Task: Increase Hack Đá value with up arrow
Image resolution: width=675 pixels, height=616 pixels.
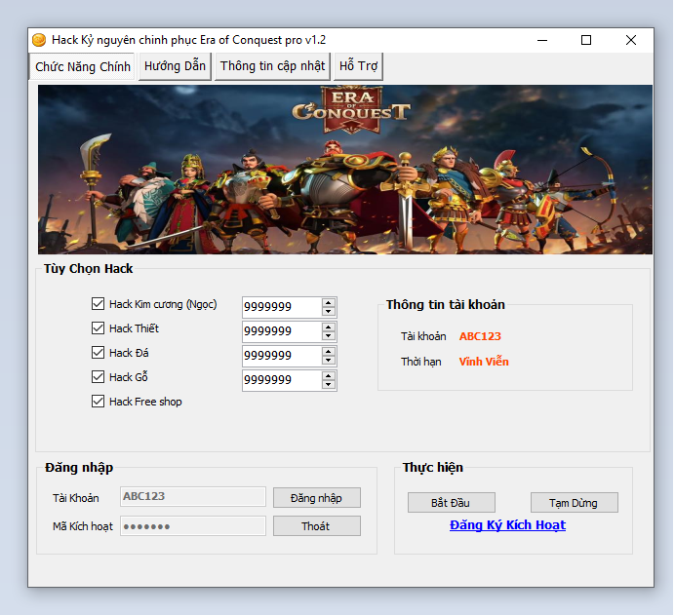Action: point(329,351)
